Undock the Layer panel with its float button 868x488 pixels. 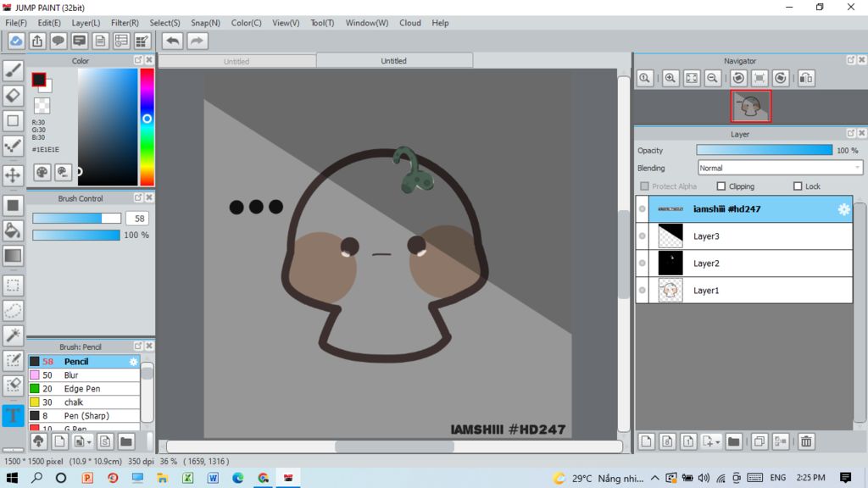point(851,133)
